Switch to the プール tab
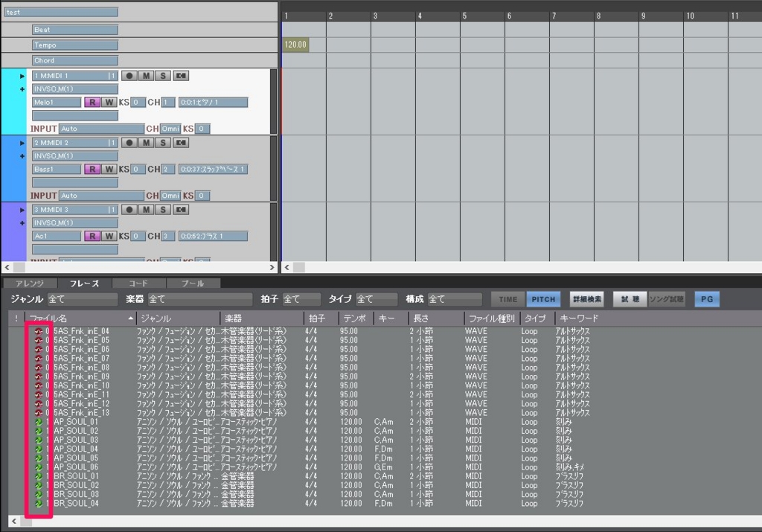Image resolution: width=762 pixels, height=532 pixels. (x=193, y=283)
